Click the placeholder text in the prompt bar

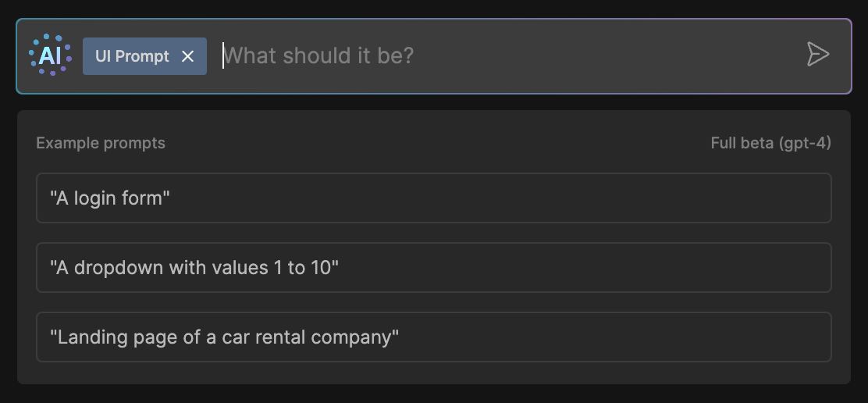click(x=318, y=55)
